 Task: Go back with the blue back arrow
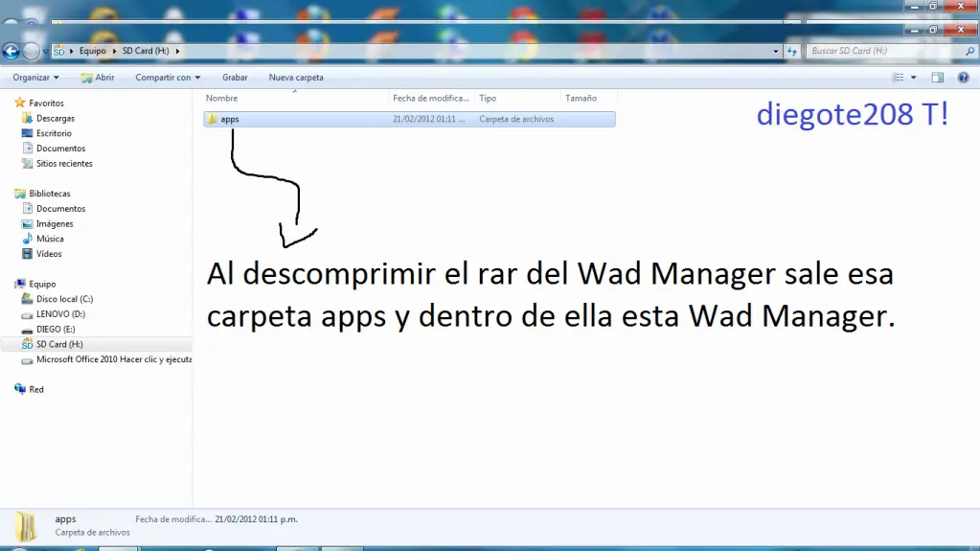(x=11, y=51)
